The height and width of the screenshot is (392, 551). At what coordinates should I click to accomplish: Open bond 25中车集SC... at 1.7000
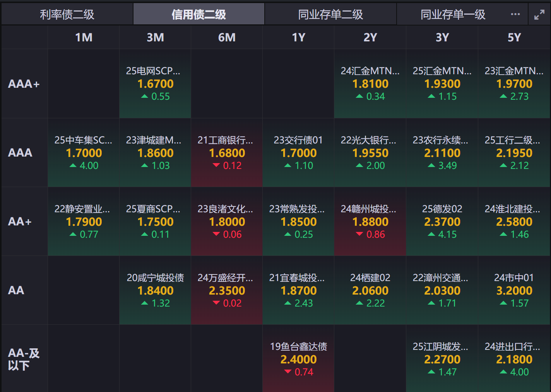(84, 153)
